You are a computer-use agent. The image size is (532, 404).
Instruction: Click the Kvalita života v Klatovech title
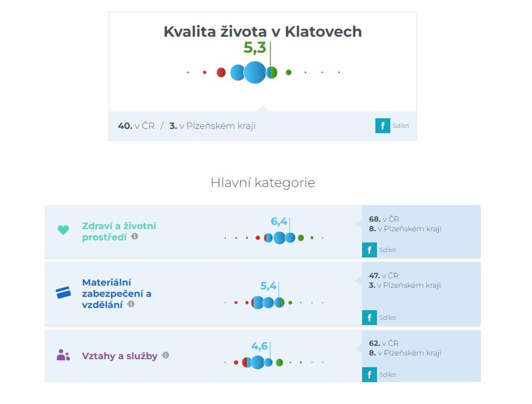pos(262,31)
